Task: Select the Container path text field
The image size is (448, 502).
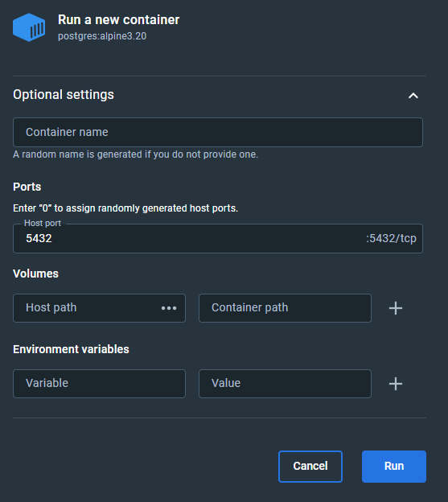Action: point(285,308)
